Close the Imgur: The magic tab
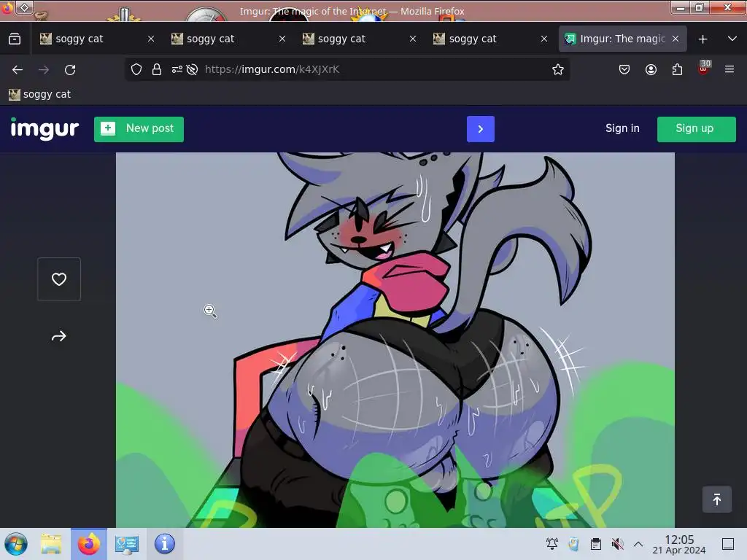This screenshot has width=747, height=560. 676,39
